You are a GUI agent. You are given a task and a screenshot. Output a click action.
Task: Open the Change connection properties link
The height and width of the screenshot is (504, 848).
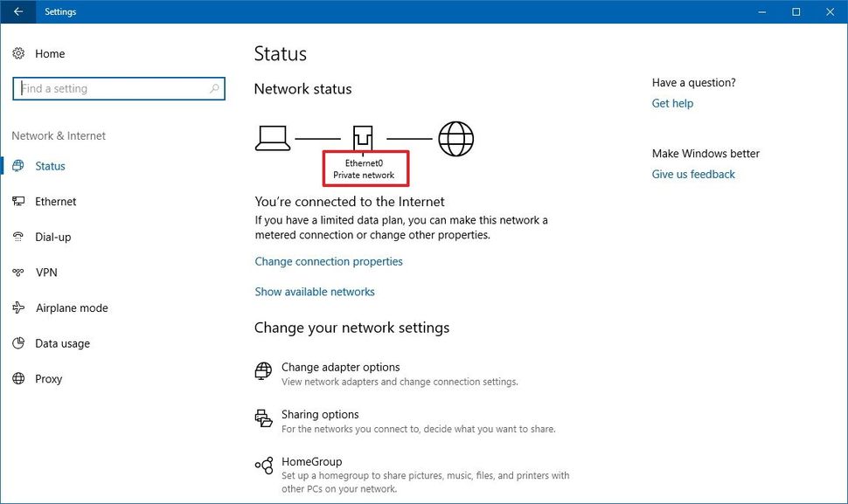coord(329,261)
